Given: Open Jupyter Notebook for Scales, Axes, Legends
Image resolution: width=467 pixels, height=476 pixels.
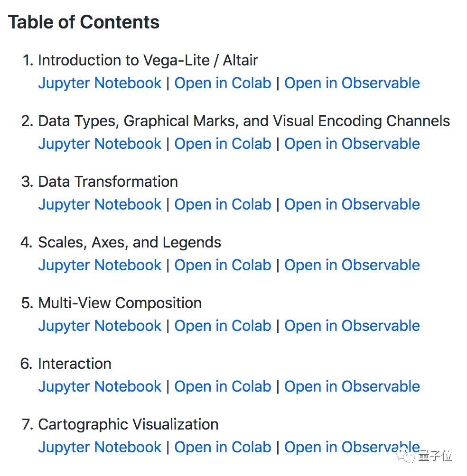Looking at the screenshot, I should point(100,265).
